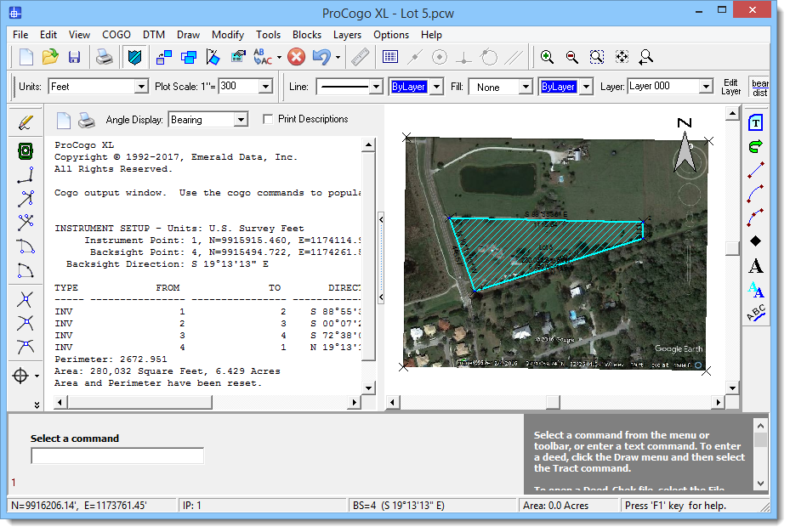Click the table grid toolbar icon
Screen dimensions: 790x532
(x=390, y=57)
